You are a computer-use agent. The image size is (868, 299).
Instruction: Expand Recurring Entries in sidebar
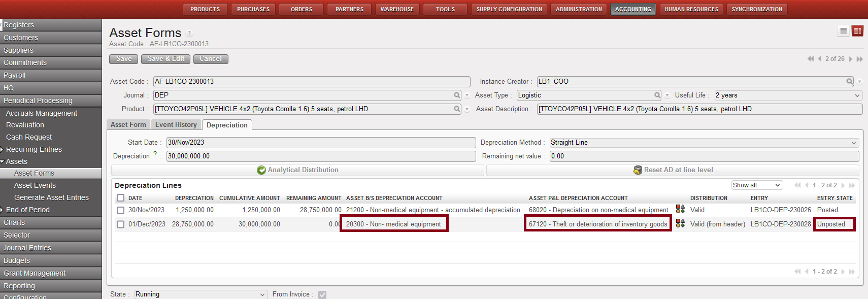click(x=34, y=149)
